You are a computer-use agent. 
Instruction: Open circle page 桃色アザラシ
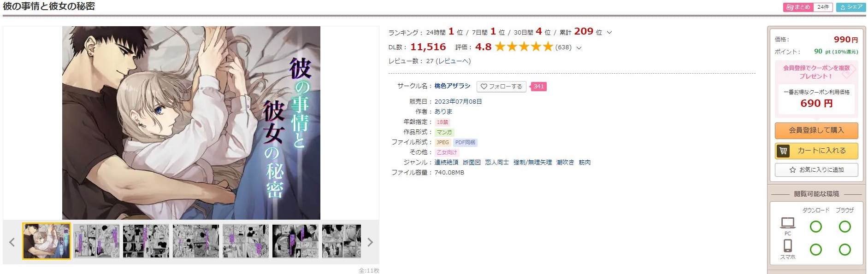pyautogui.click(x=452, y=86)
